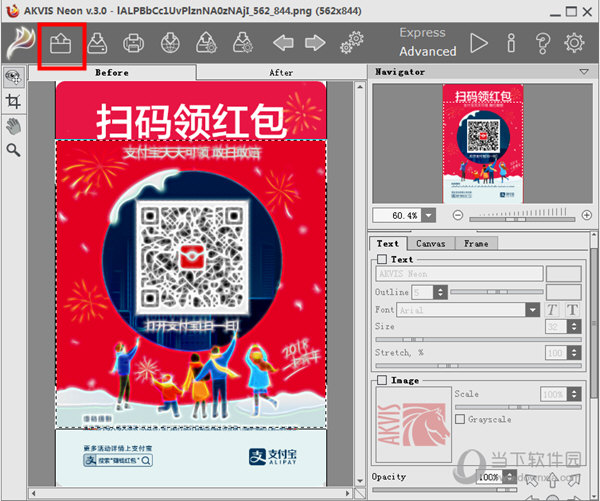The image size is (600, 501).
Task: Click the zoom value field 60.4%
Action: coord(398,215)
